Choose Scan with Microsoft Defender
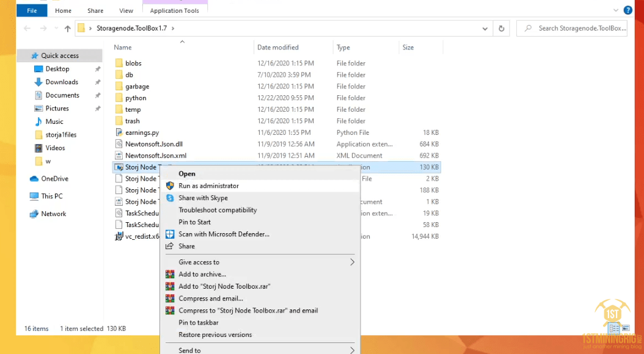Screen dimensions: 644x354 tap(260, 234)
